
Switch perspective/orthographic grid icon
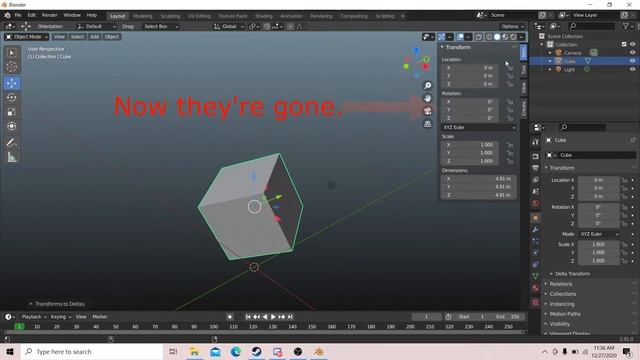click(427, 124)
